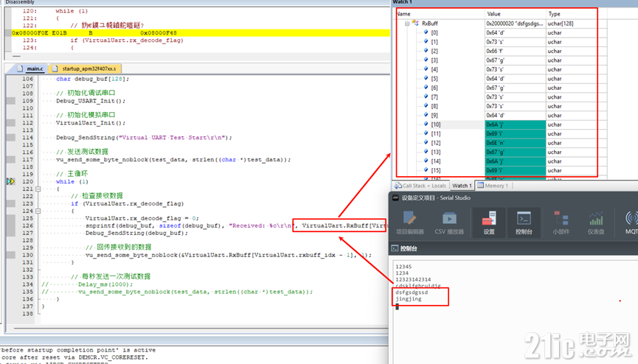Collapse the while block fold at line 121
This screenshot has height=364, width=638.
click(38, 189)
